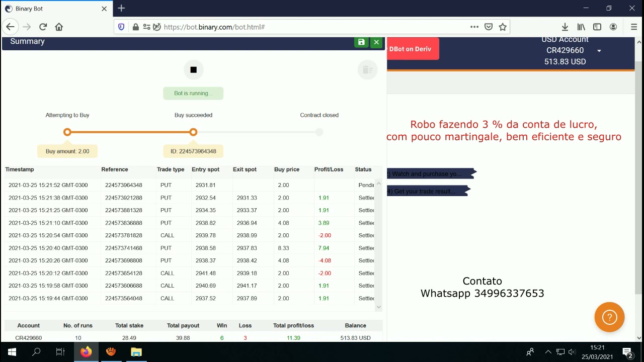Open the Firefox hamburger menu
Screen dimensions: 644x362
point(633,27)
